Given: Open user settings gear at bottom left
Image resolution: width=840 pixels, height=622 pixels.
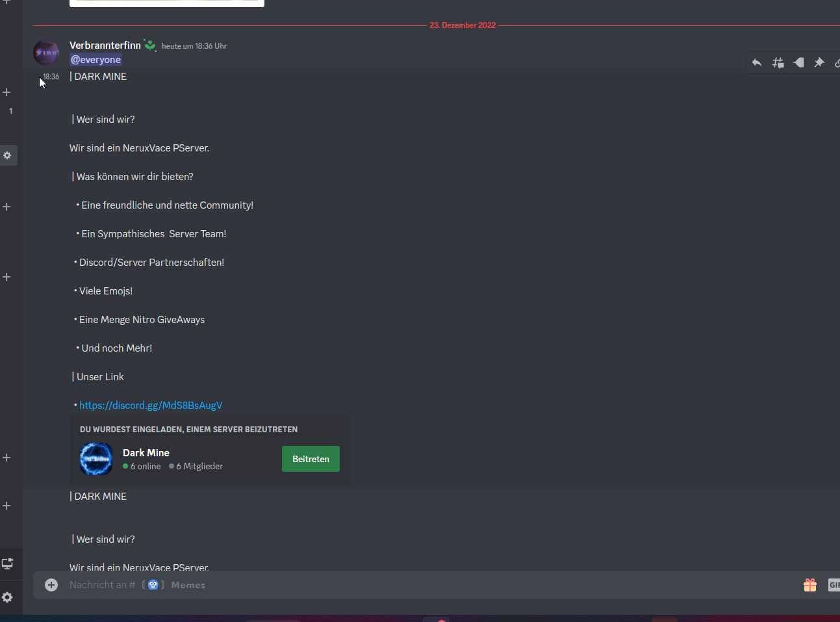Looking at the screenshot, I should (x=7, y=597).
